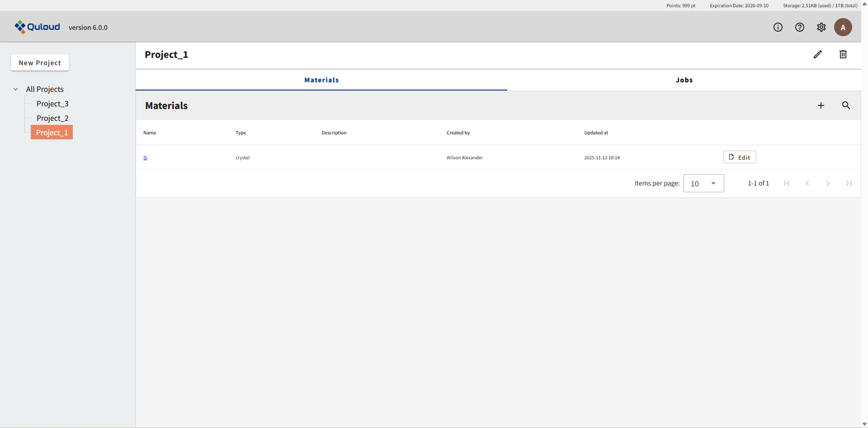Select Project_2 in the project tree
868x428 pixels.
click(52, 118)
